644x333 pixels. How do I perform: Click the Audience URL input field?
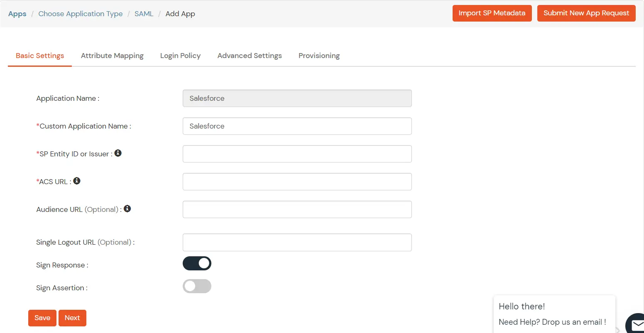(x=297, y=209)
